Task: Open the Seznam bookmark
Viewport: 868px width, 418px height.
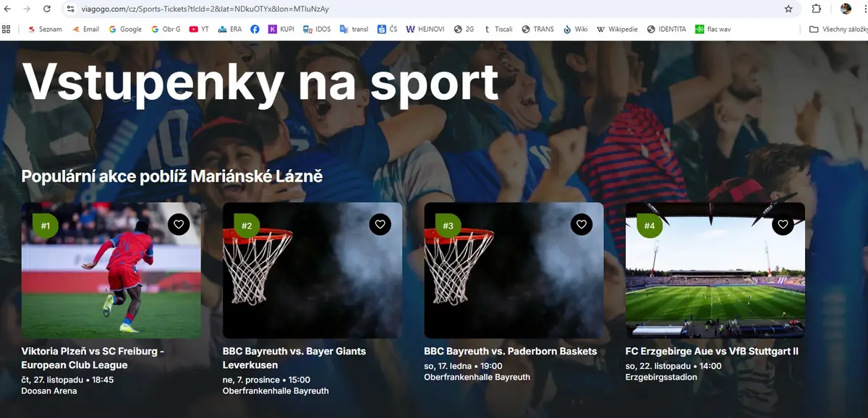Action: click(x=45, y=29)
